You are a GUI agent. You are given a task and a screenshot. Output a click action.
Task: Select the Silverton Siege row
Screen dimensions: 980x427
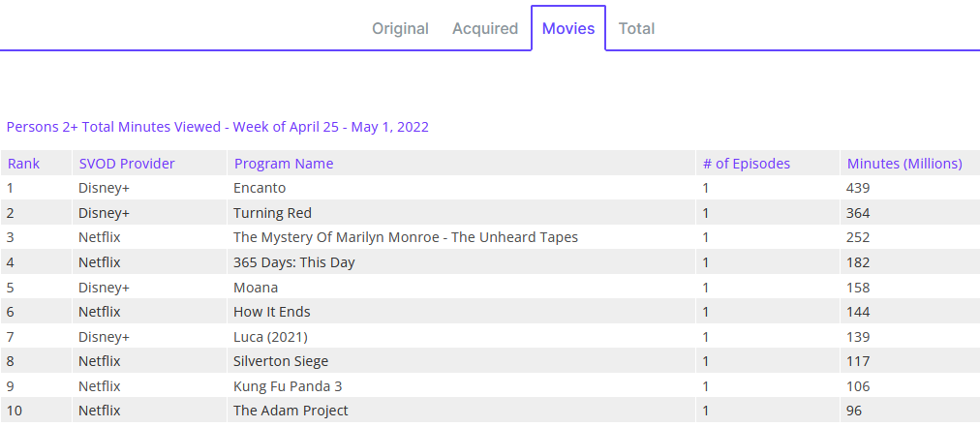pyautogui.click(x=281, y=361)
